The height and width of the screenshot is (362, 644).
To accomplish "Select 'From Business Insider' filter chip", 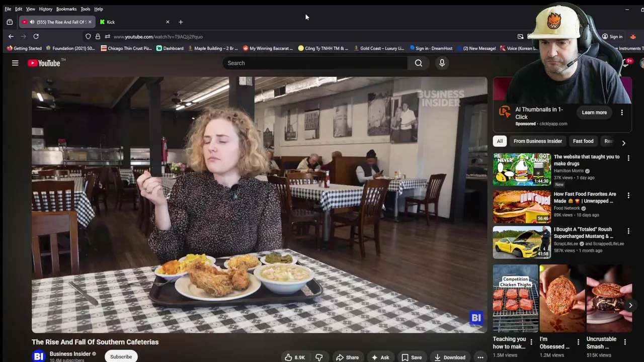I will coord(538,141).
